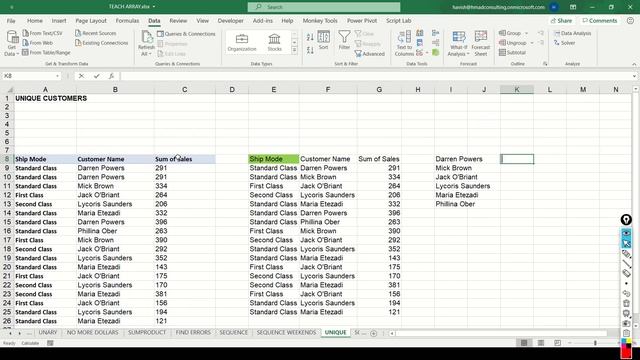The height and width of the screenshot is (360, 640).
Task: Click the Get Data button
Action: (12, 42)
